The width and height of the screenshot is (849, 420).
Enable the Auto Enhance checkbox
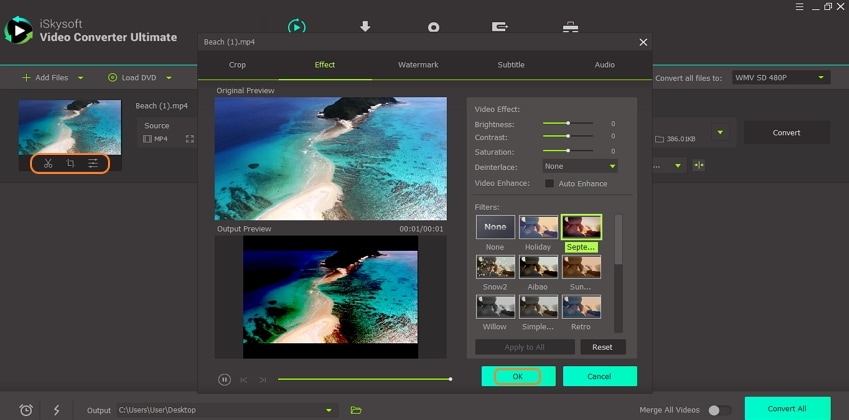549,183
